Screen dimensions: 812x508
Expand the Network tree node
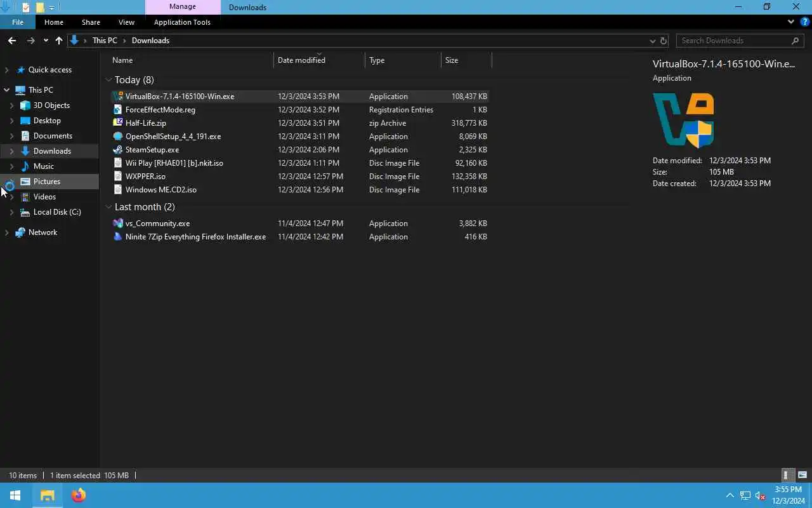(7, 232)
